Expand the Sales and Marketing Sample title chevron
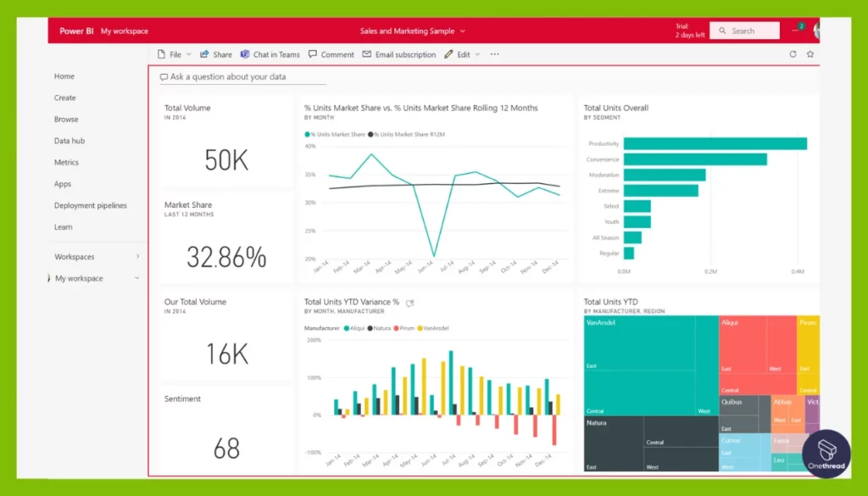The image size is (868, 496). tap(462, 31)
